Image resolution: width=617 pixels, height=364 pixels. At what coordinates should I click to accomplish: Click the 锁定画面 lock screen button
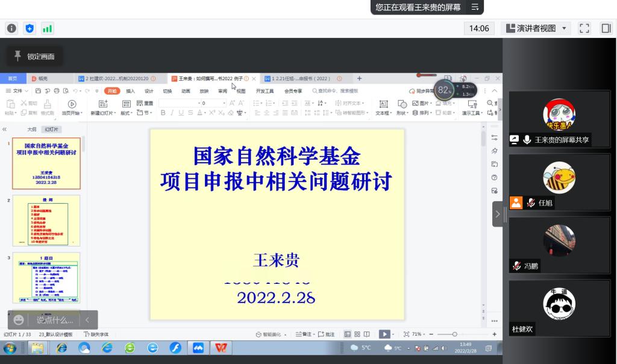34,57
